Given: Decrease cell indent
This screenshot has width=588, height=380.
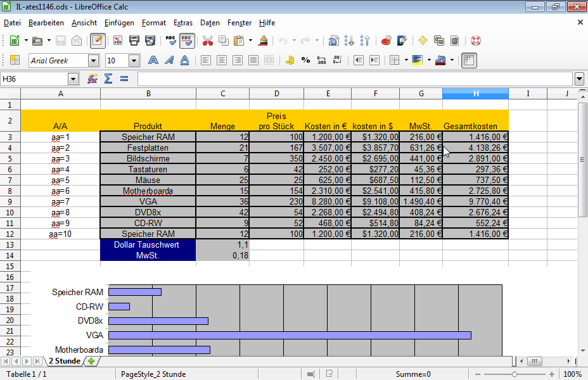Looking at the screenshot, I should tap(358, 60).
